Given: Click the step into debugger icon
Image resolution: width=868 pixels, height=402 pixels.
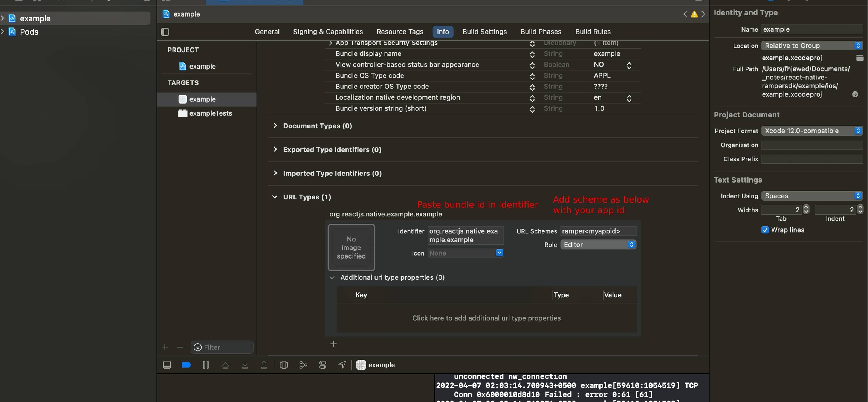Looking at the screenshot, I should pyautogui.click(x=245, y=365).
